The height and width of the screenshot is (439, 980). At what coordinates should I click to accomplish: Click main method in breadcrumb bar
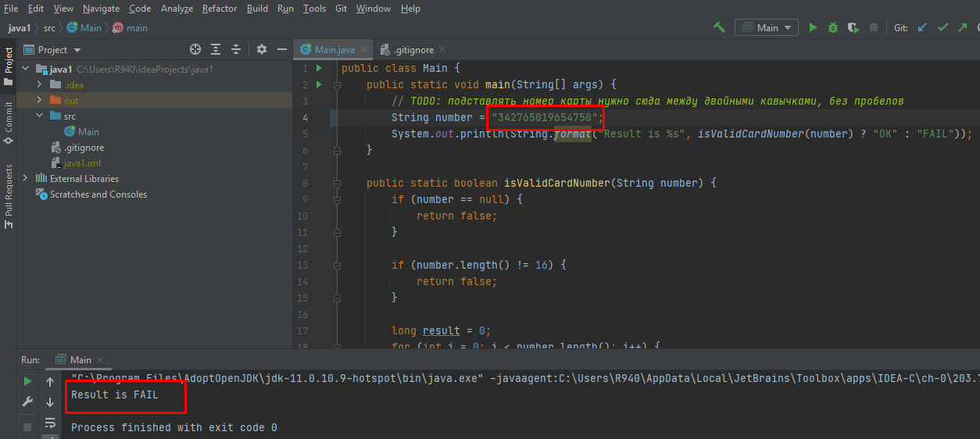[x=131, y=27]
